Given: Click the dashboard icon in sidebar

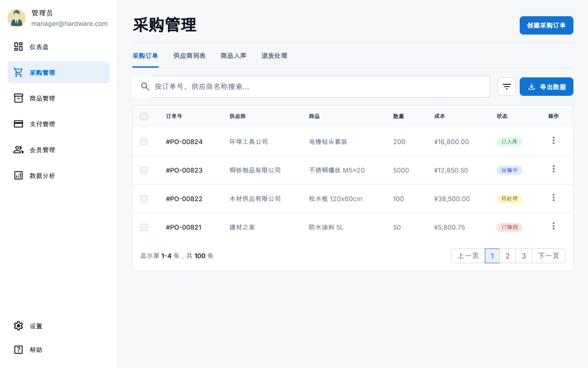Looking at the screenshot, I should click(x=18, y=47).
